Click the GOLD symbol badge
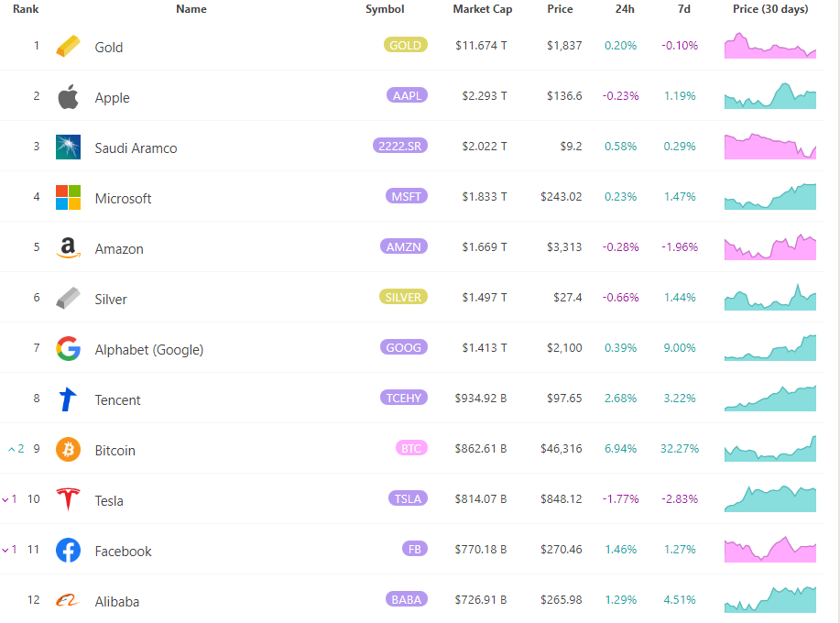Viewport: 840px width, 623px height. point(406,45)
